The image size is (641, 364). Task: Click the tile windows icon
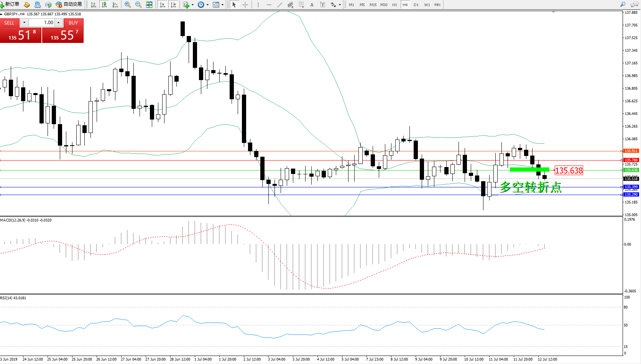pyautogui.click(x=149, y=5)
